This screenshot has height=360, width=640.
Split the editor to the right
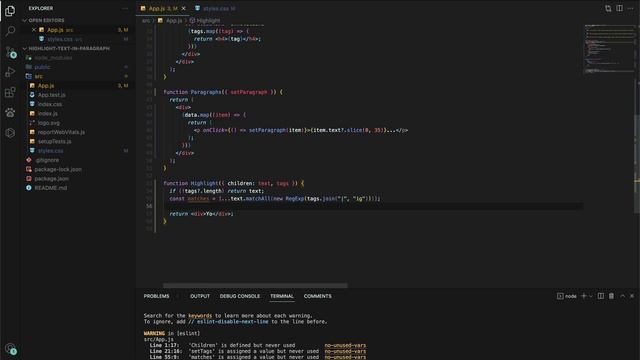click(620, 8)
